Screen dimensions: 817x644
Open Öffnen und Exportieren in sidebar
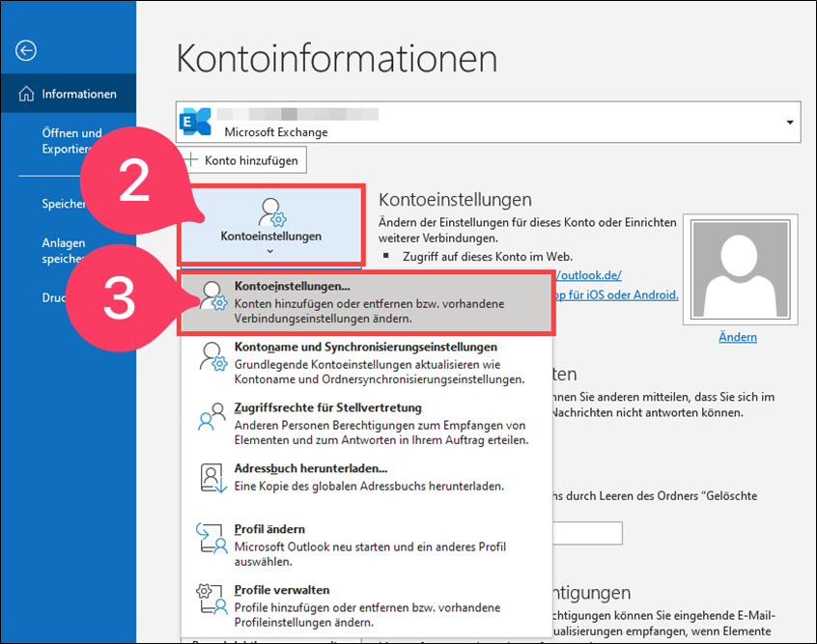[71, 141]
